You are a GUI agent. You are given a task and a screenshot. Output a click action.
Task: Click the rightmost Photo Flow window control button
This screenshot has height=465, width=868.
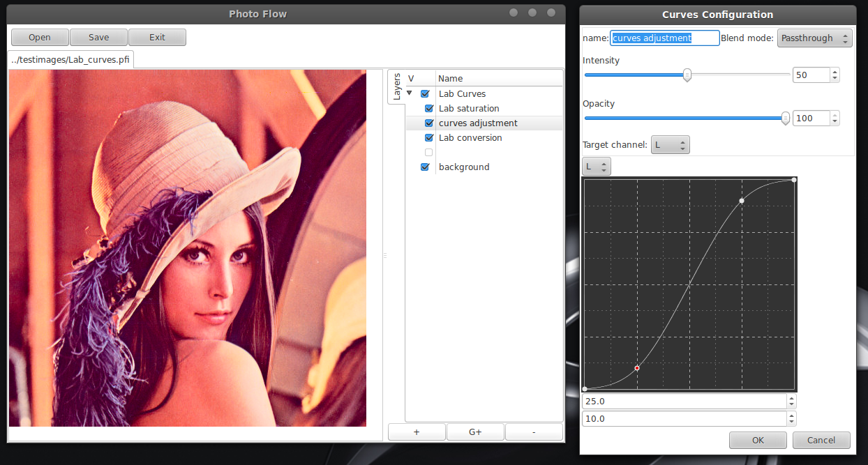tap(551, 13)
